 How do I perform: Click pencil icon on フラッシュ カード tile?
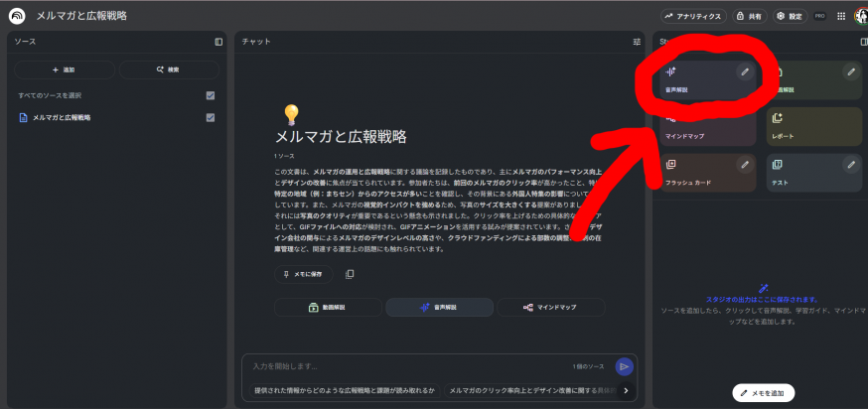pyautogui.click(x=744, y=164)
